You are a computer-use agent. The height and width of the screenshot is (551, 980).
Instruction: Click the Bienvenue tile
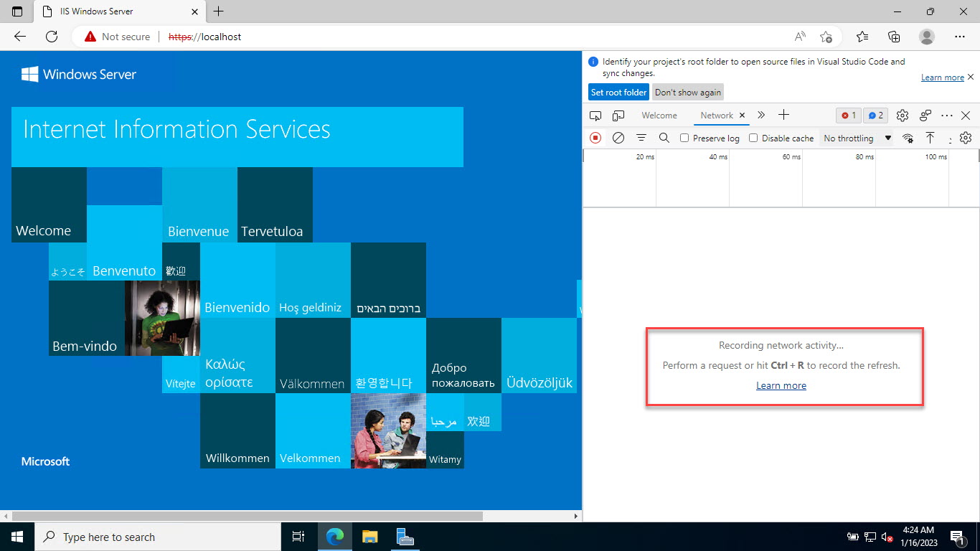199,204
